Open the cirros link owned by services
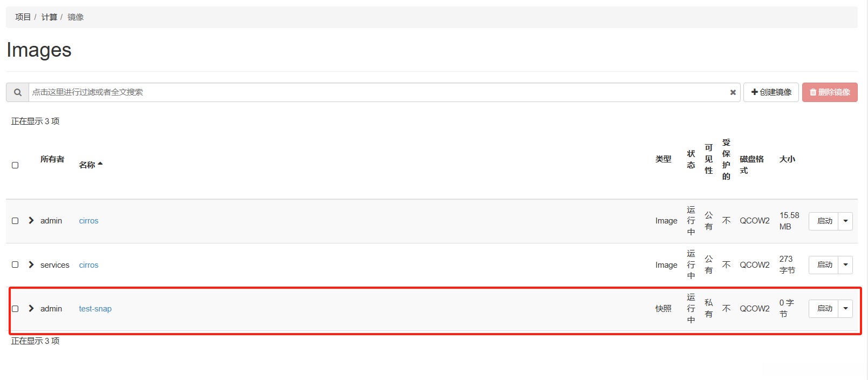 click(x=88, y=265)
